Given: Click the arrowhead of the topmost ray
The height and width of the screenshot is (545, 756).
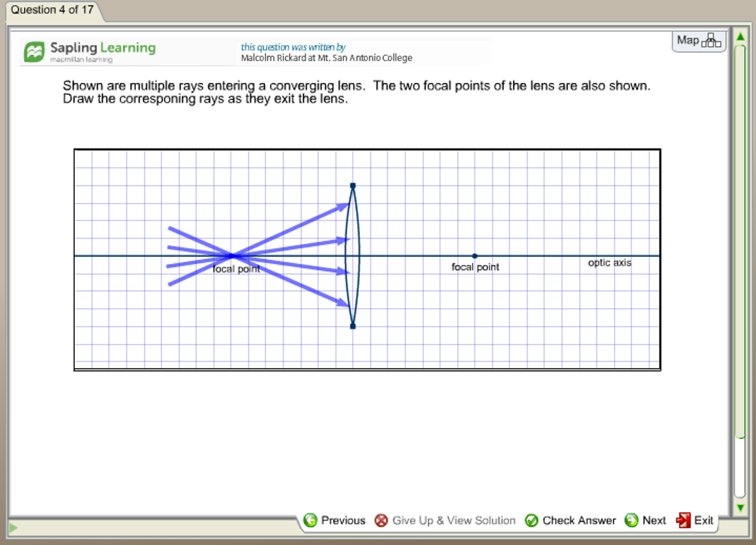Looking at the screenshot, I should 343,207.
